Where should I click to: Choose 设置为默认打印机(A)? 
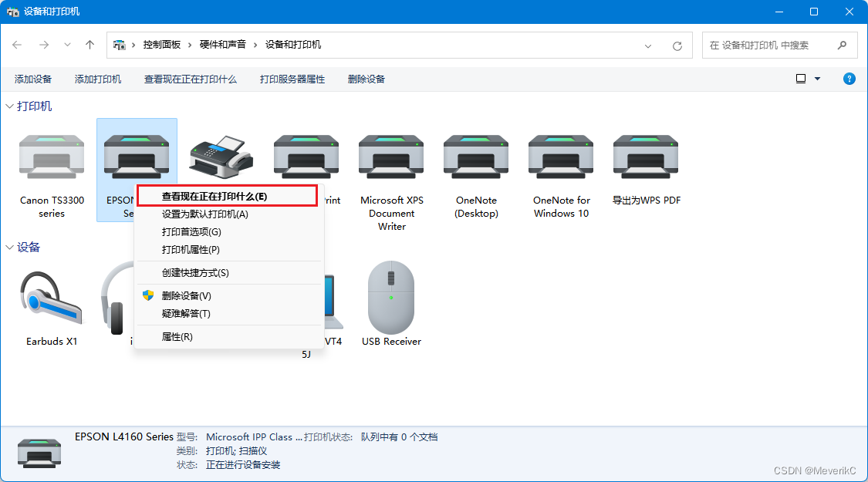click(x=228, y=214)
